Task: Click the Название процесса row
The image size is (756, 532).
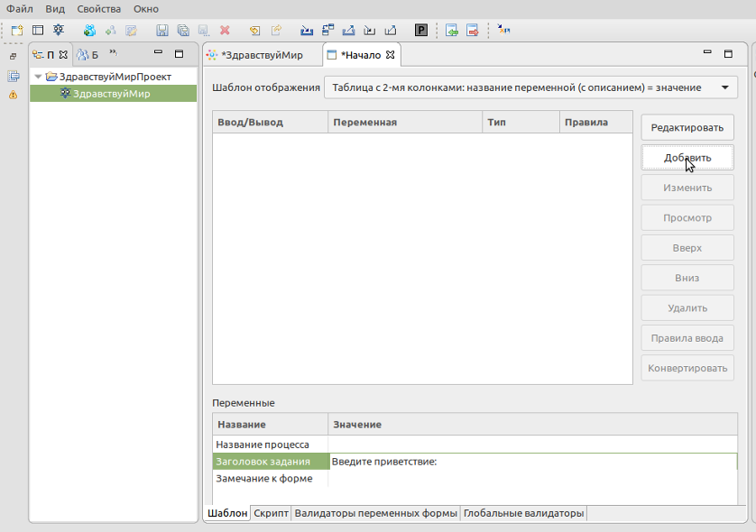Action: [x=475, y=445]
